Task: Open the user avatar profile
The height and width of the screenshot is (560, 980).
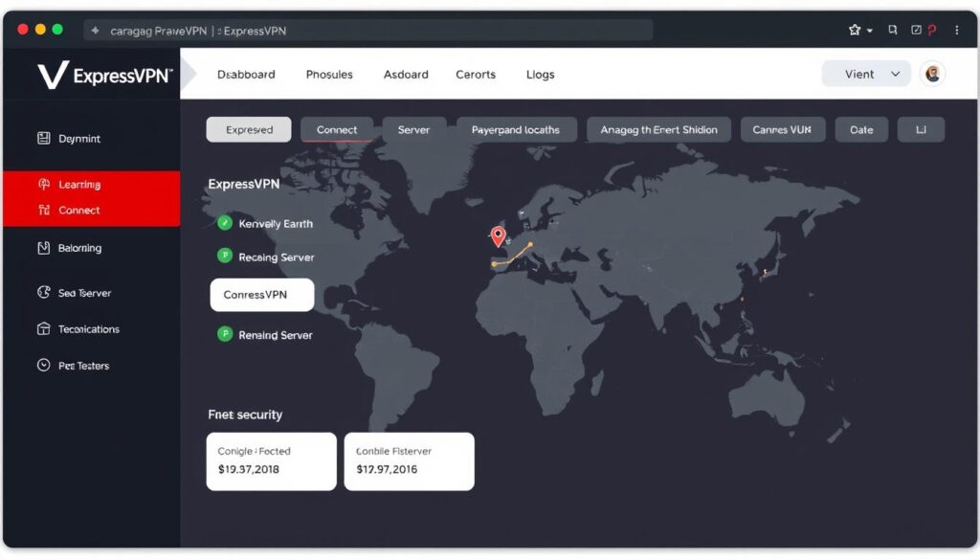Action: [932, 74]
